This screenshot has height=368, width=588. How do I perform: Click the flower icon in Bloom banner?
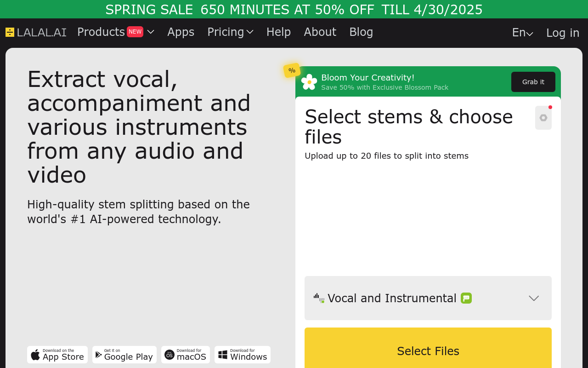click(309, 82)
